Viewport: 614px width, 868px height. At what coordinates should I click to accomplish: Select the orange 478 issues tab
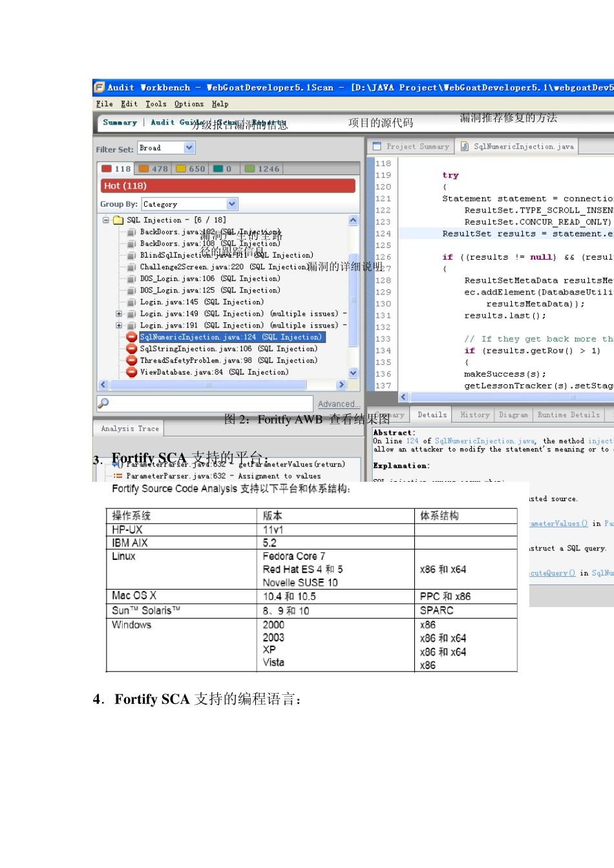[x=153, y=169]
